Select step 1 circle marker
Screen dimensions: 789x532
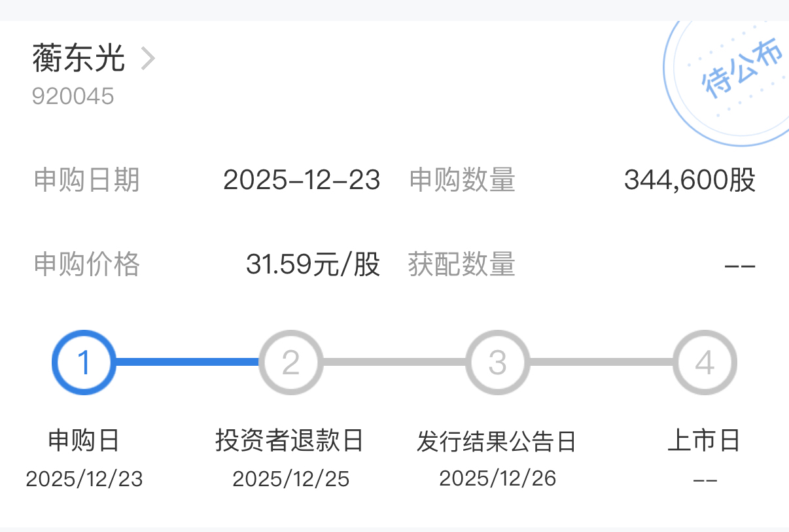pos(84,362)
